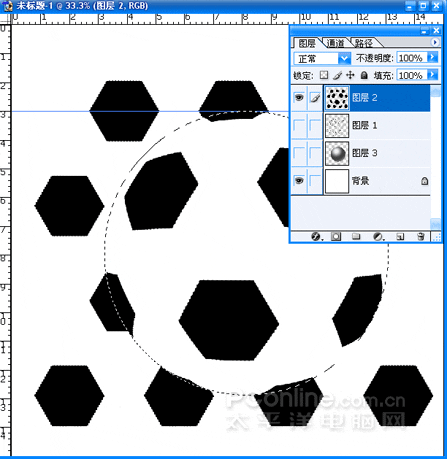Select the 图层 3 sphere thumbnail
The image size is (447, 459).
337,153
